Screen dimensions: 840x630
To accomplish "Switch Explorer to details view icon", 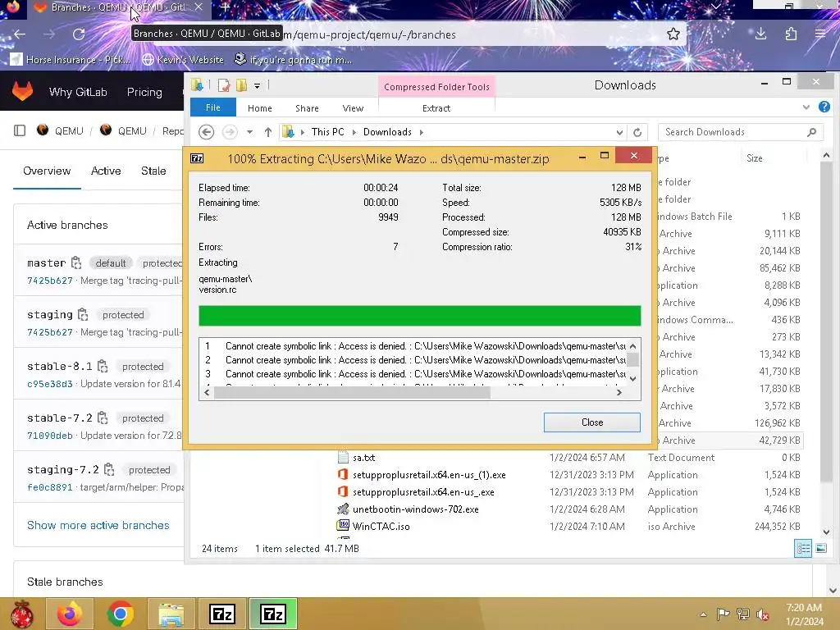I will (x=803, y=548).
